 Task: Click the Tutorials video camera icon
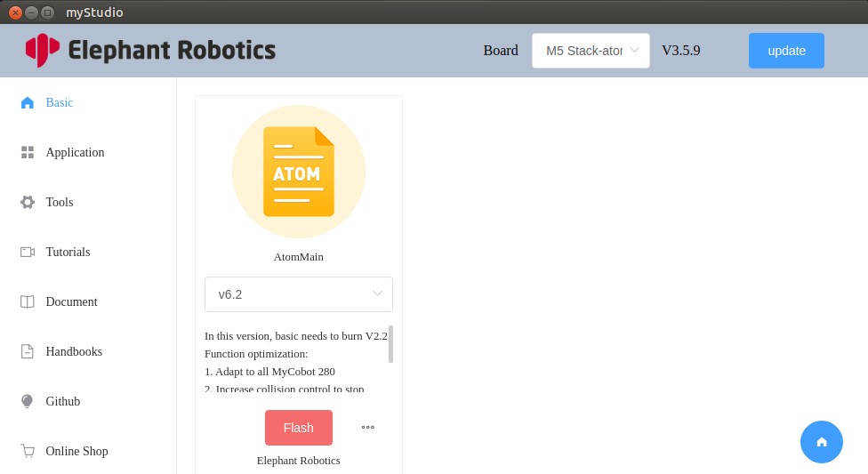click(28, 252)
